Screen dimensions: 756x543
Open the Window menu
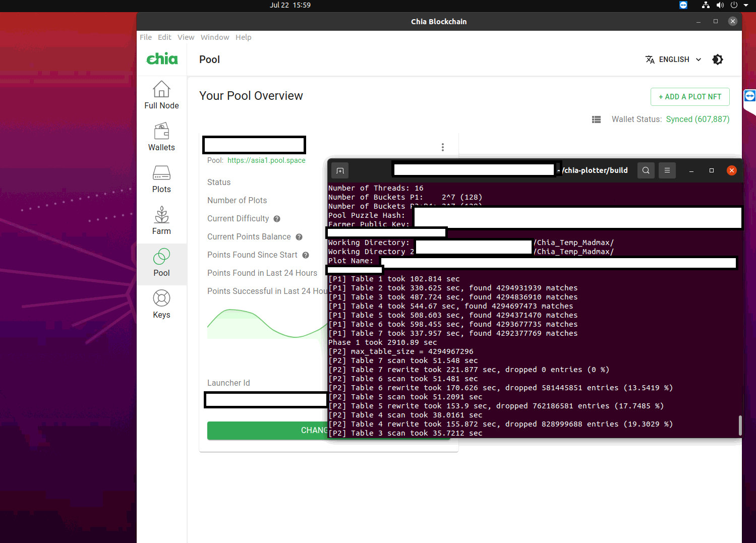[215, 37]
